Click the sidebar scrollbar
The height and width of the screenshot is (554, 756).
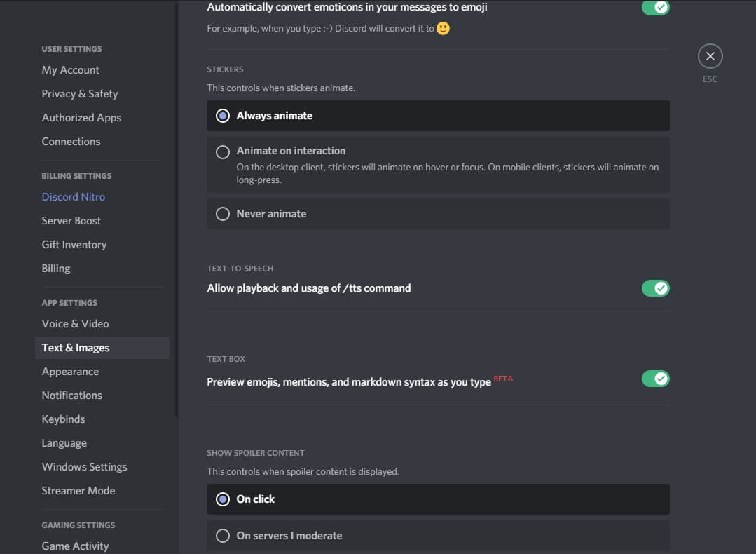click(x=177, y=210)
